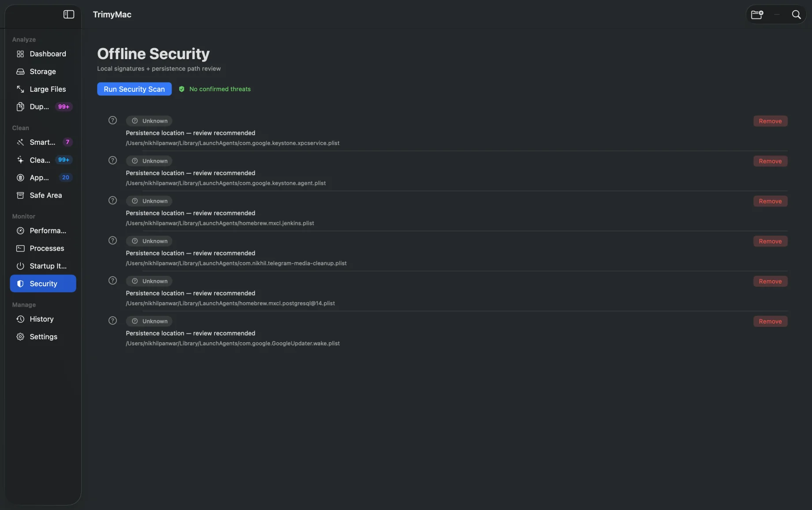Remove homebrew.mxcl.jenkins.plist entry
The height and width of the screenshot is (510, 812).
click(x=770, y=201)
